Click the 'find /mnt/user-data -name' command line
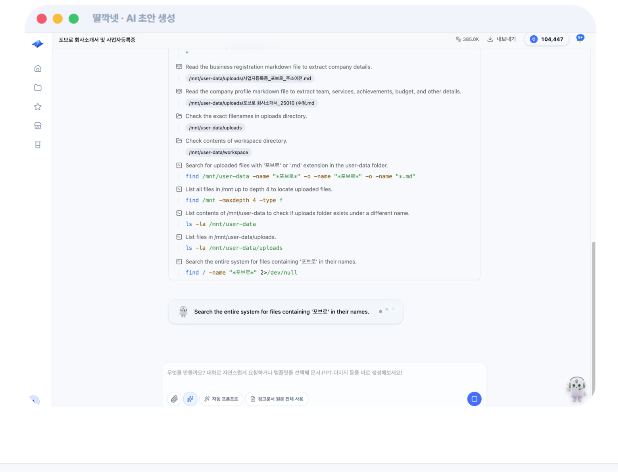Viewport: 618px width, 472px height. coord(300,176)
